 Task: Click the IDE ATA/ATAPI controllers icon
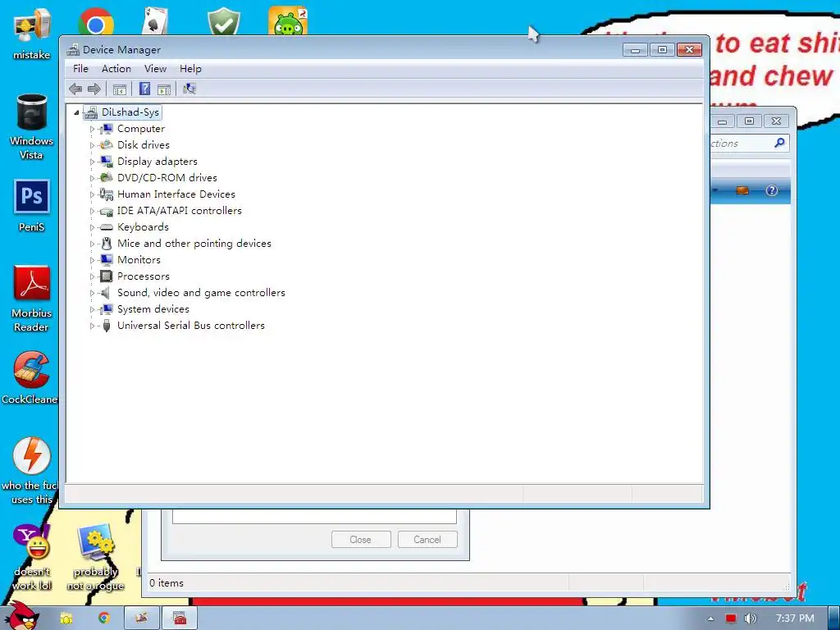tap(106, 211)
